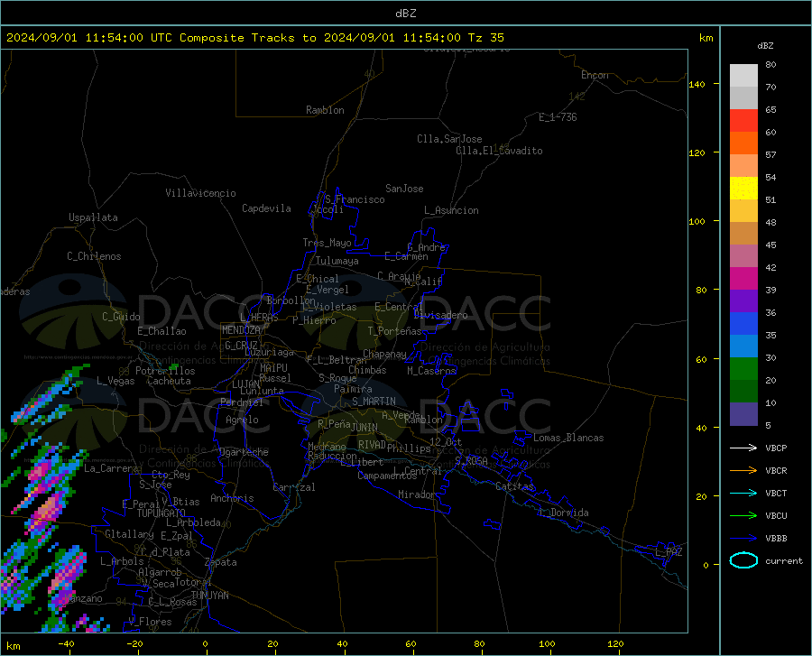Click the cyan 'current' ellipse legend icon
This screenshot has height=656, width=812.
coord(743,560)
